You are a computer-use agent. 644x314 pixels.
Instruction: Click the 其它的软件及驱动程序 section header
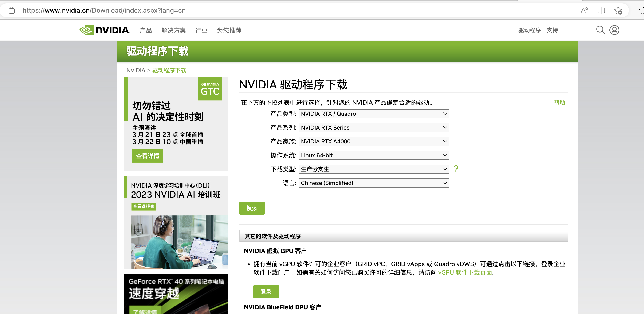tap(404, 236)
